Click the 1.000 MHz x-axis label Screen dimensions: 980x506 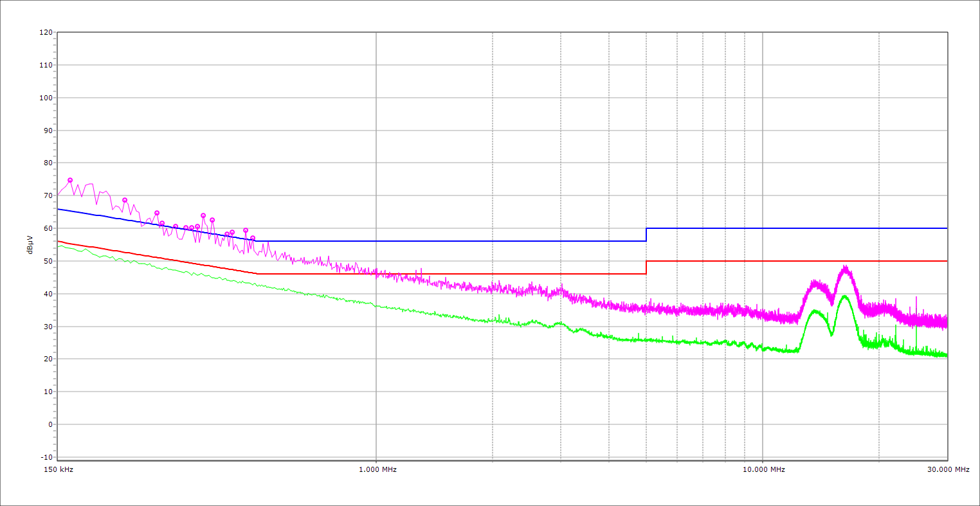point(377,469)
